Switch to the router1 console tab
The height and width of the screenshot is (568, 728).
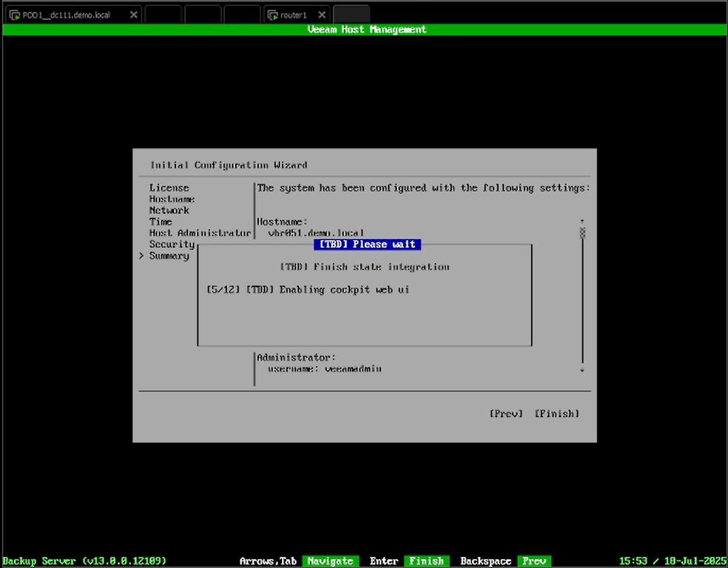pyautogui.click(x=294, y=15)
